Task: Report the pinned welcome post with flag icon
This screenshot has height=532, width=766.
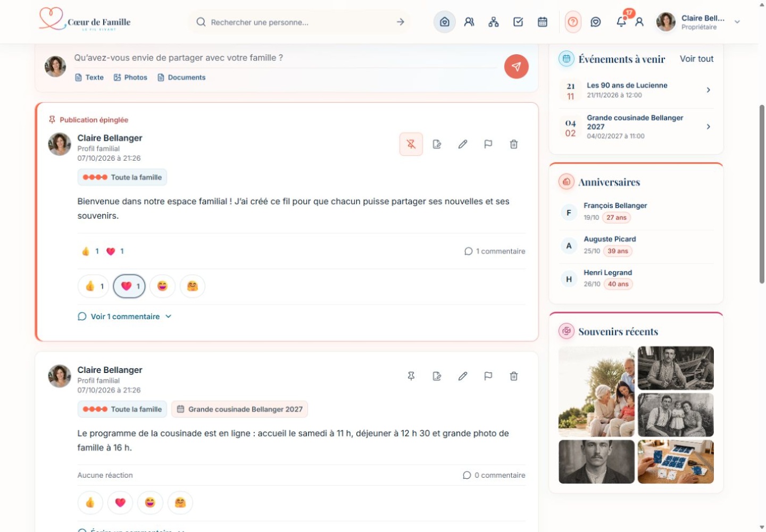Action: [488, 144]
